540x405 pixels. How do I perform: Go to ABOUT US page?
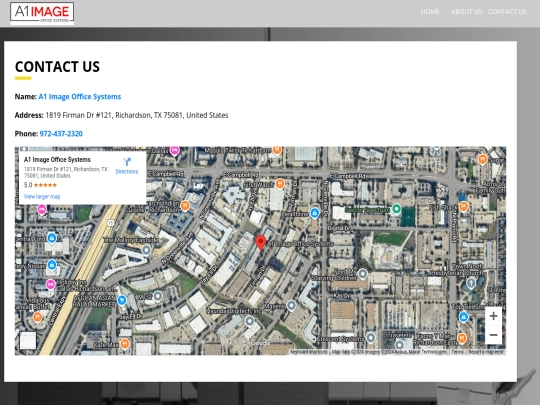click(x=466, y=12)
